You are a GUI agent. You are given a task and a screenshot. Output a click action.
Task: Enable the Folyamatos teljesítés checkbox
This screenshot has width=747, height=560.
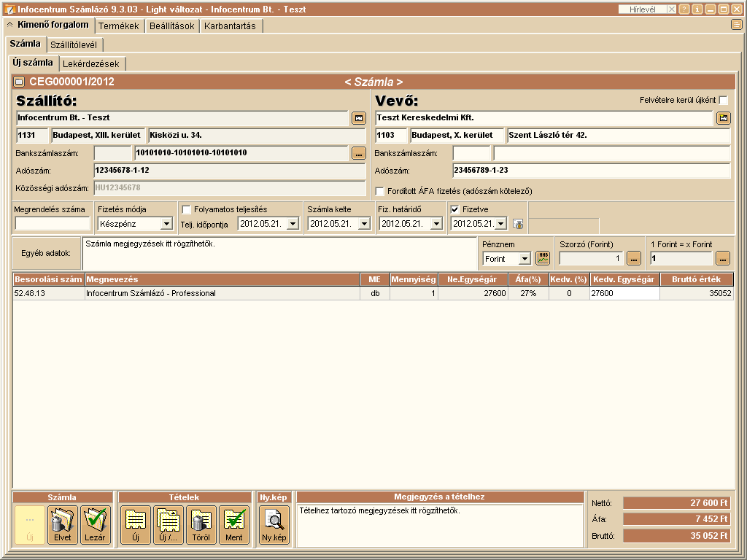[x=186, y=209]
